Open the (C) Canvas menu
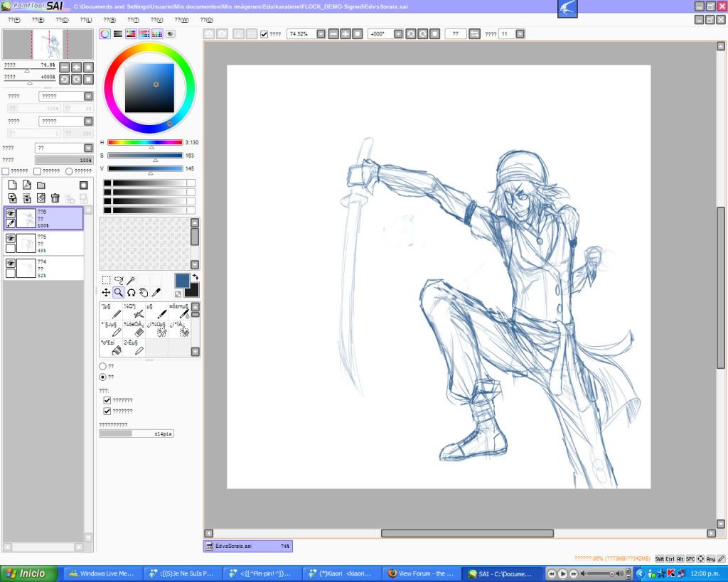728x582 pixels. (62, 20)
